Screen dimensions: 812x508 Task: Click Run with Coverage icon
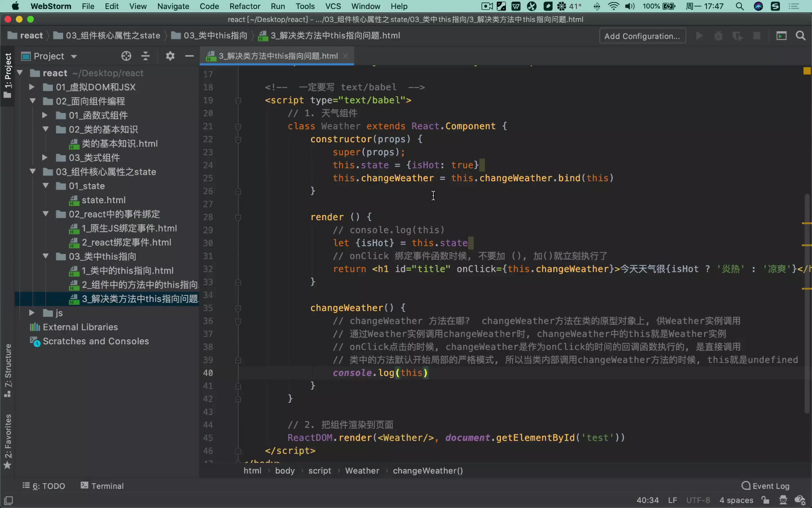(738, 36)
